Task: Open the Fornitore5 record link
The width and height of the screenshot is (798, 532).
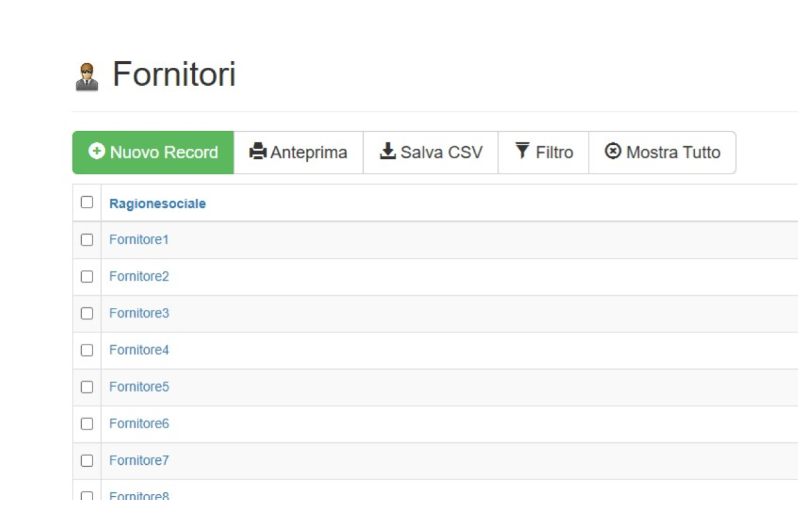Action: [x=139, y=386]
